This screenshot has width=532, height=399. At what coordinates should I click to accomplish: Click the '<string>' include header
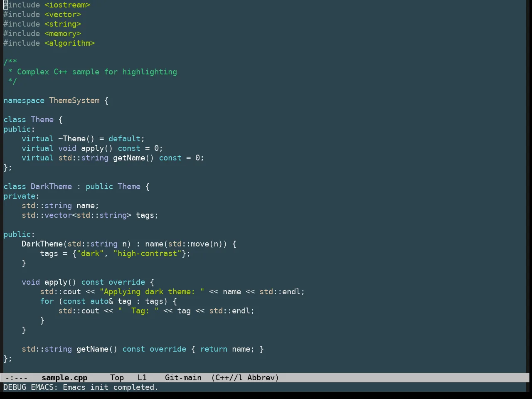click(x=63, y=24)
